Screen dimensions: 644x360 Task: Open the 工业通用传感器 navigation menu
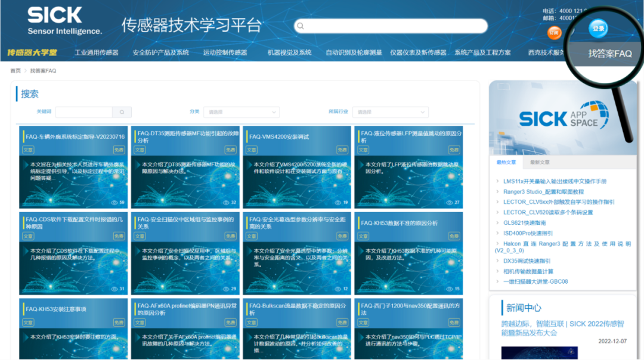coord(96,52)
